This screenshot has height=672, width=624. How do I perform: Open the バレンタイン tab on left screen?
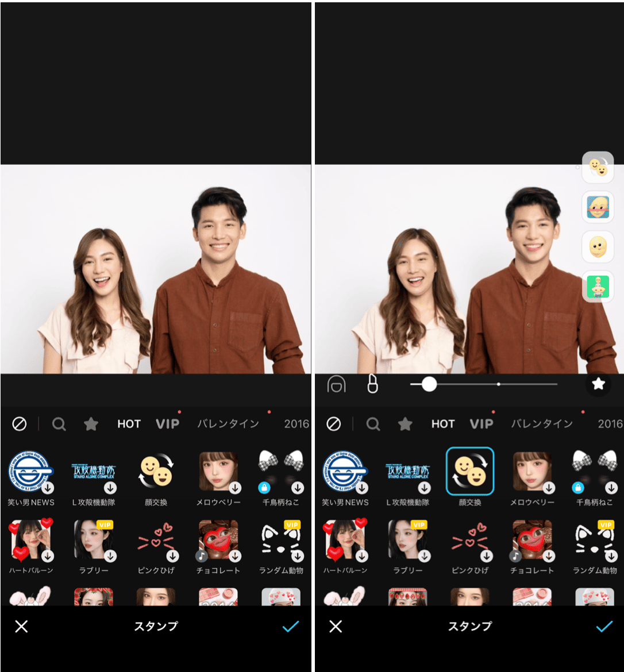(228, 424)
